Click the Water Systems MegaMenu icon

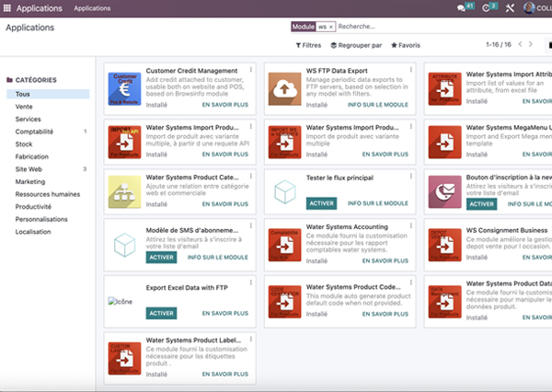(445, 142)
